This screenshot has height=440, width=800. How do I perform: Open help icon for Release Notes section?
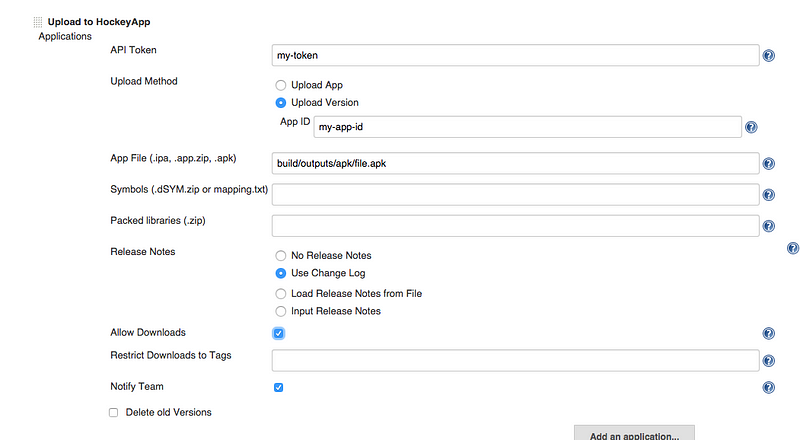(793, 248)
